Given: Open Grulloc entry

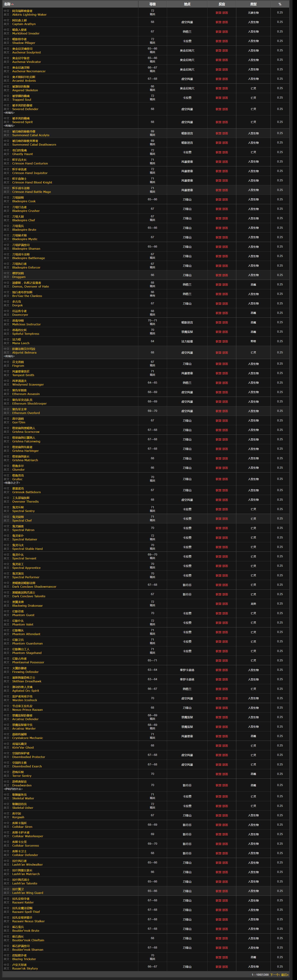Looking at the screenshot, I should (x=18, y=479).
